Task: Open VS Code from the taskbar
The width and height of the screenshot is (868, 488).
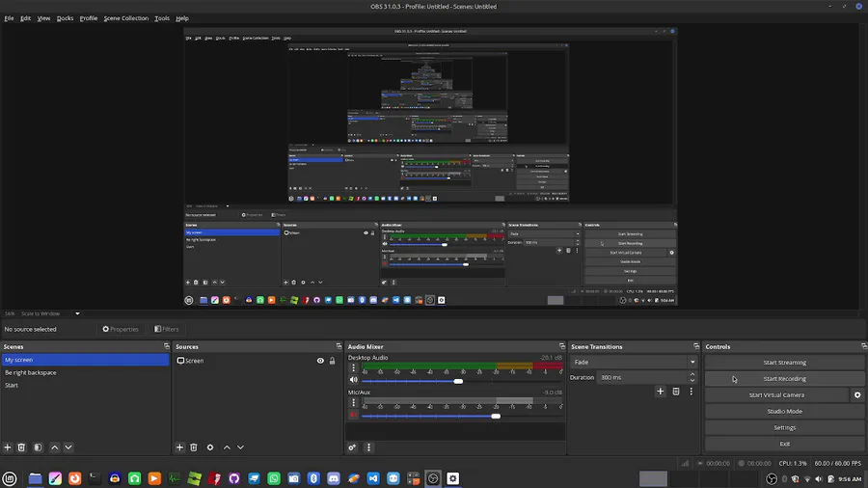Action: tap(373, 478)
